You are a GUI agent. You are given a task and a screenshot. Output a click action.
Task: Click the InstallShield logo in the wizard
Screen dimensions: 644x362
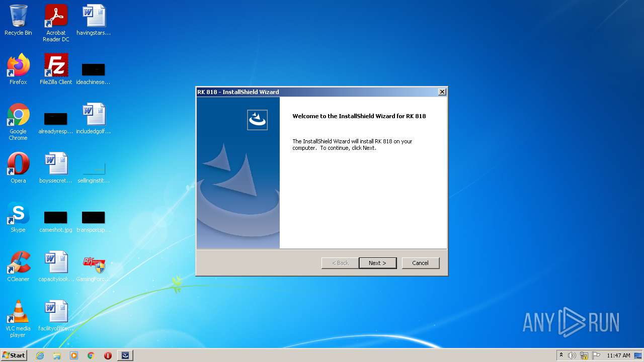[x=257, y=120]
